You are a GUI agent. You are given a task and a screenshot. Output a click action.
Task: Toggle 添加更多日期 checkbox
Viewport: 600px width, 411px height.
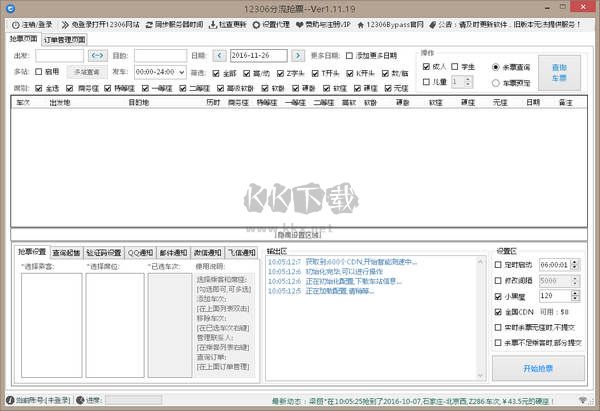click(x=349, y=56)
